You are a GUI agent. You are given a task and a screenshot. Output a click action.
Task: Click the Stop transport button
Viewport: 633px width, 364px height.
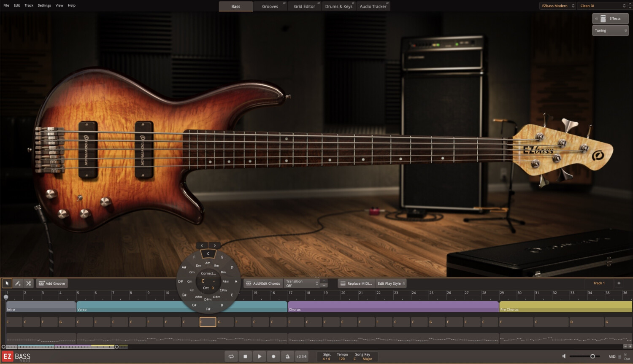[245, 356]
